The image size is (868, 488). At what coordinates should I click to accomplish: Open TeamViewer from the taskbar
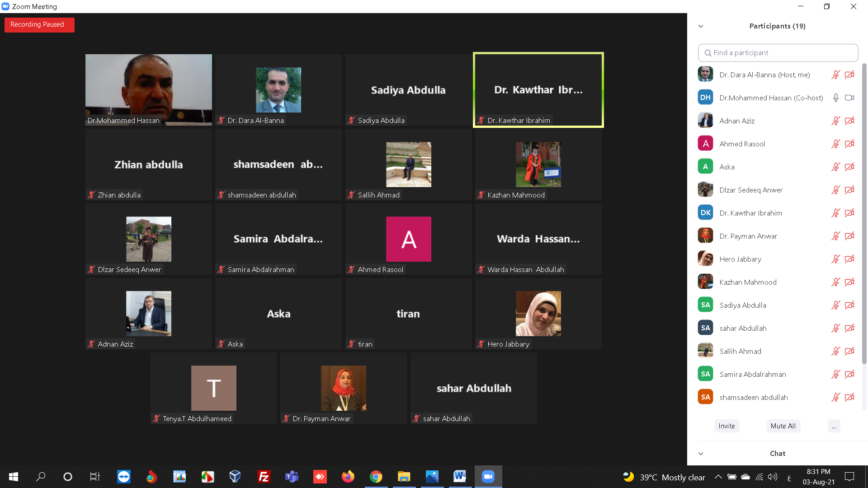pyautogui.click(x=123, y=477)
